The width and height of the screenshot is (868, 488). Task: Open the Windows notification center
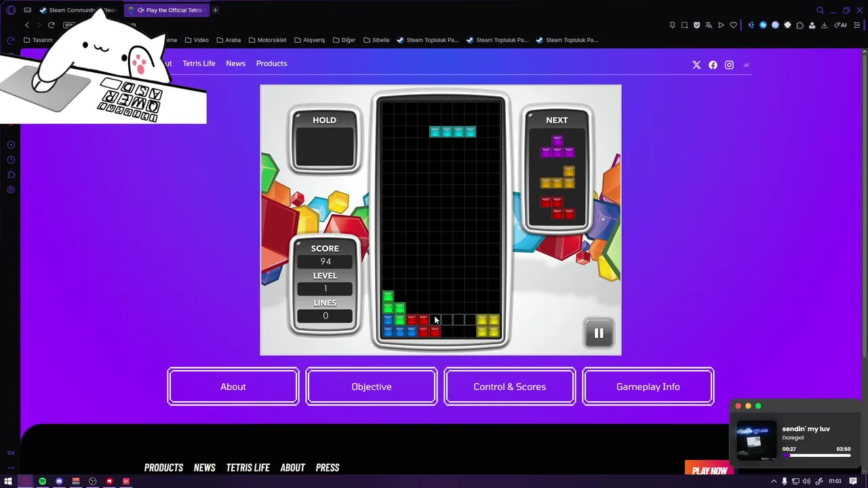pos(853,481)
